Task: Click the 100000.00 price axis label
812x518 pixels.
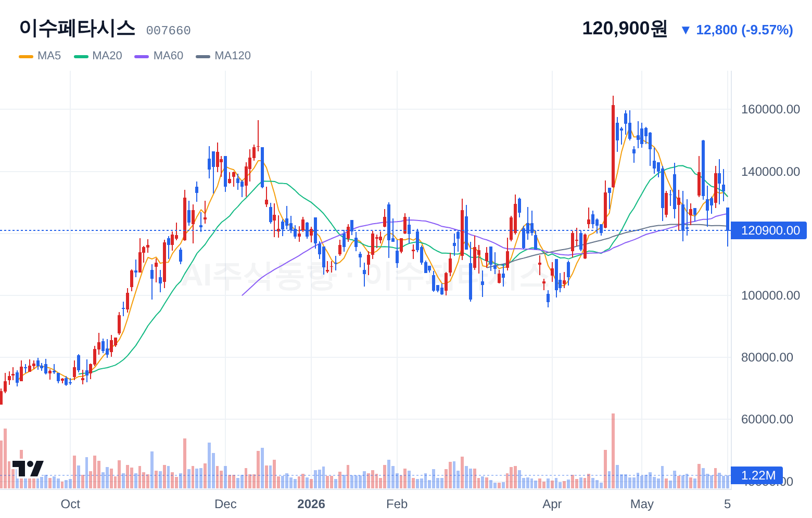Action: 770,295
